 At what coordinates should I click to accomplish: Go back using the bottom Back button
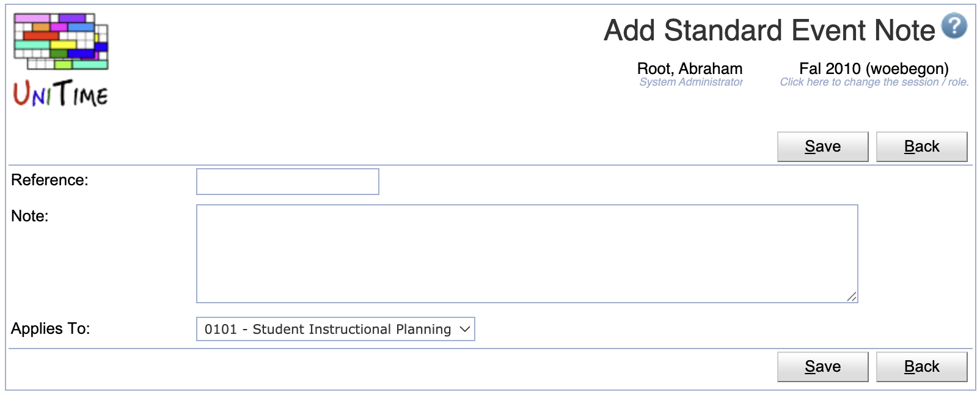tap(921, 367)
